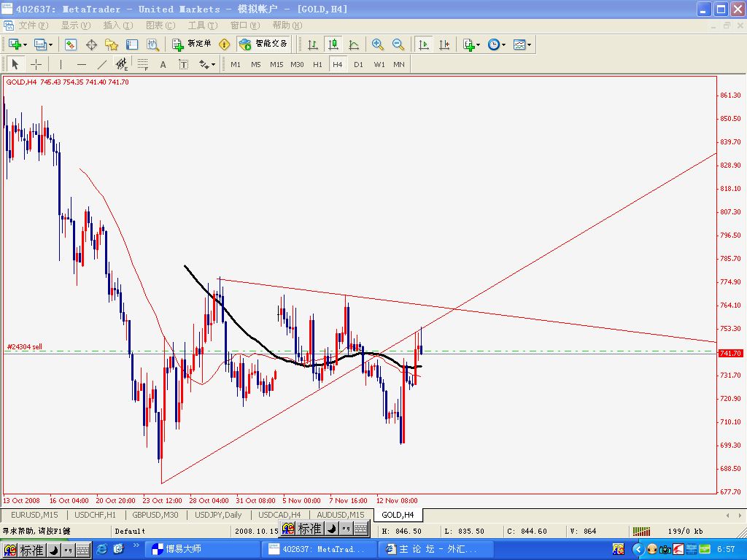Toggle the 智能交易 expert advisors button
The width and height of the screenshot is (747, 560).
pyautogui.click(x=263, y=44)
